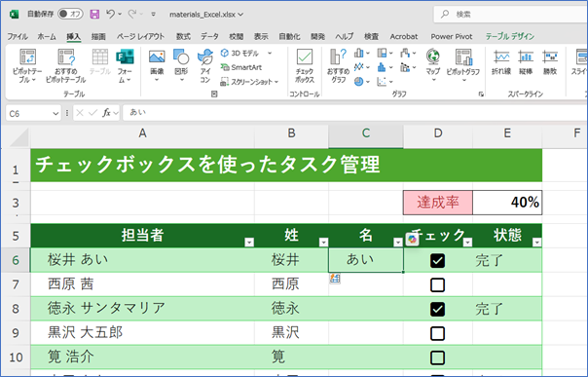Screen dimensions: 588x377
Task: Click the search (検索) box
Action: coord(511,15)
